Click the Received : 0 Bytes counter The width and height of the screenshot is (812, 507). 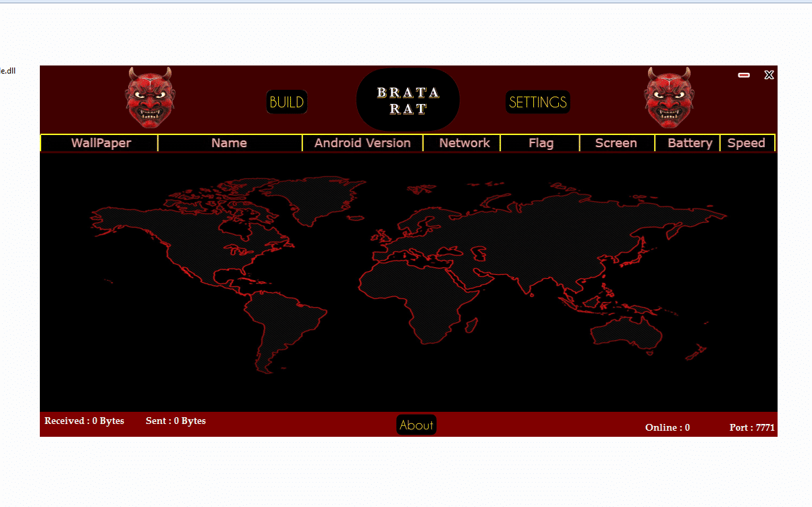(x=84, y=421)
